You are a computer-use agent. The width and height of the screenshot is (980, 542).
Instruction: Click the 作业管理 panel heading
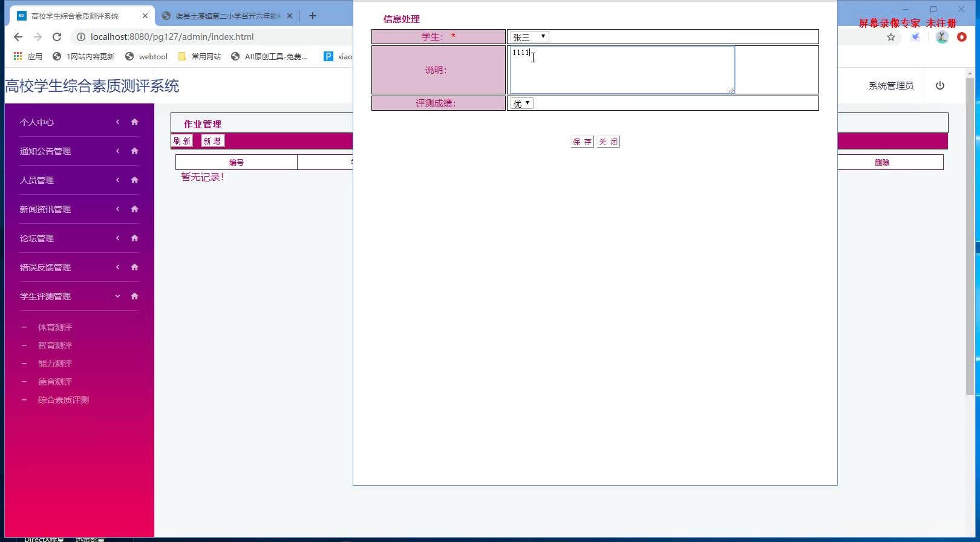tap(203, 124)
